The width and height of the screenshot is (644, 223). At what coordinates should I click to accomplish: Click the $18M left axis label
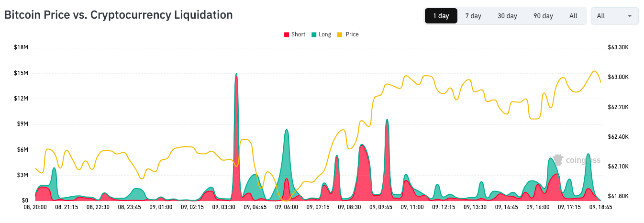tap(21, 47)
